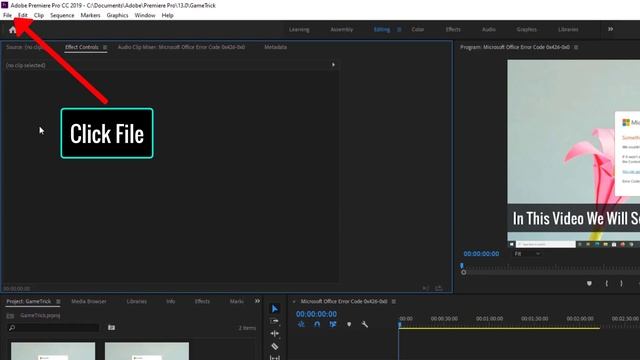Select the Effect Controls tab
The image size is (640, 360).
[x=82, y=47]
